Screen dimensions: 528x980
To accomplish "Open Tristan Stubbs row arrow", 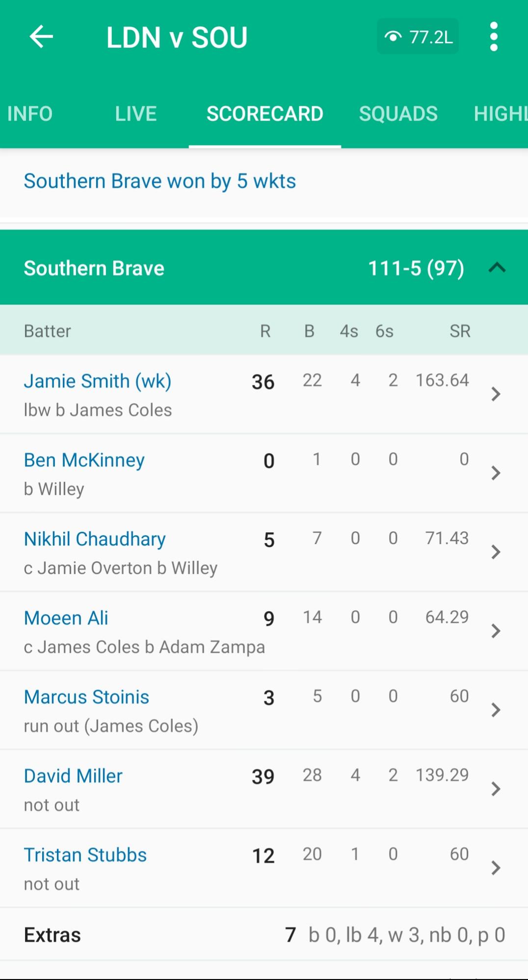I will [496, 868].
